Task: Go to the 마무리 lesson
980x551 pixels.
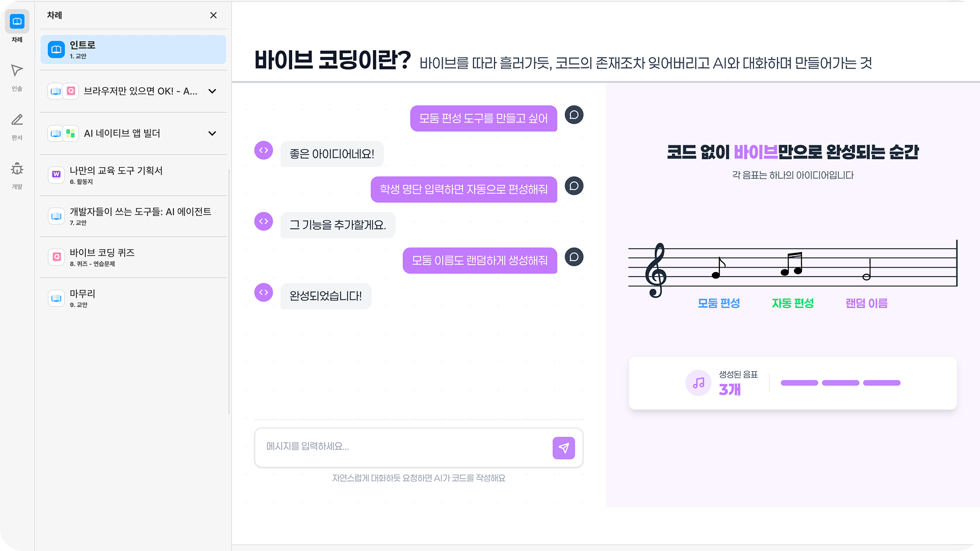Action: (x=133, y=298)
